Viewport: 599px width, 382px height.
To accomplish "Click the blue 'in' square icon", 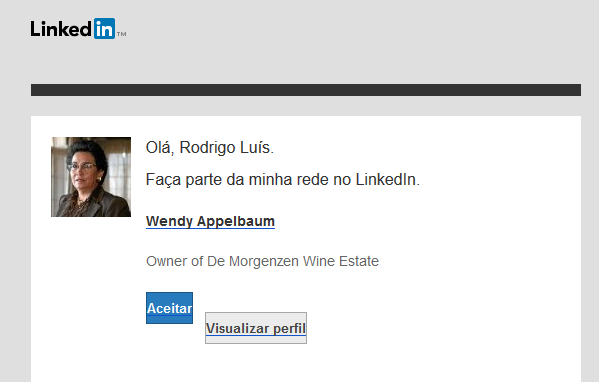I will pos(104,29).
